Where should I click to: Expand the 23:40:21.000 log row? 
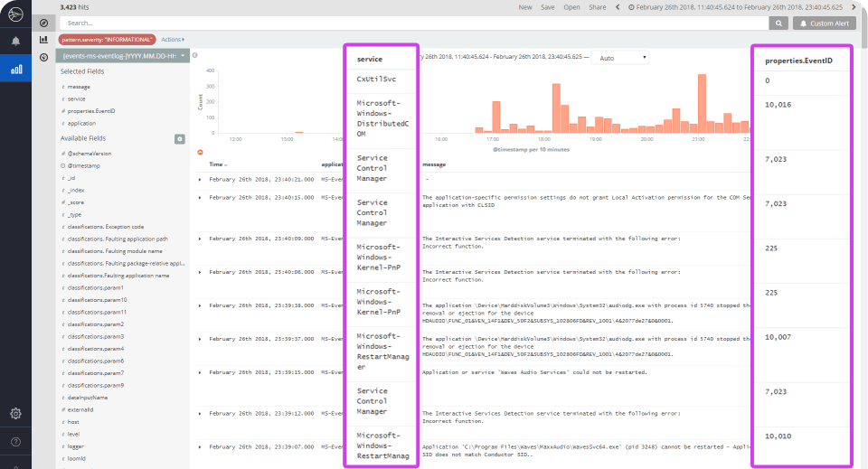pyautogui.click(x=200, y=179)
